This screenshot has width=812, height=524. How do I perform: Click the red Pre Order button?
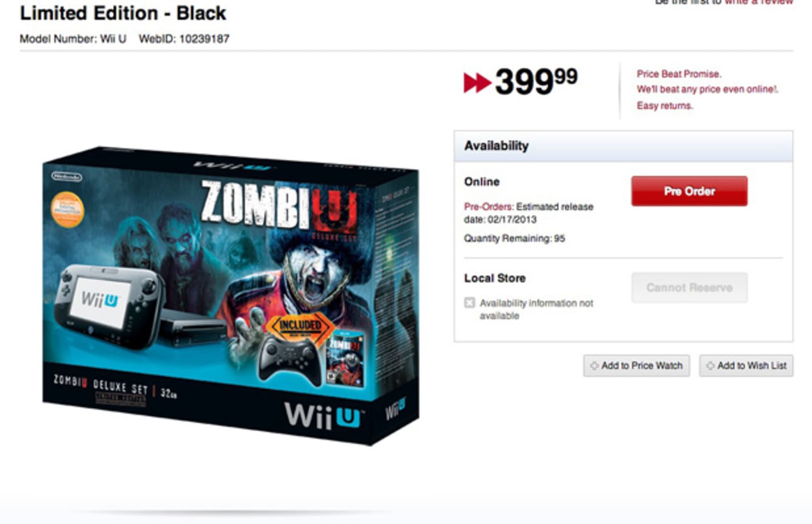(689, 191)
